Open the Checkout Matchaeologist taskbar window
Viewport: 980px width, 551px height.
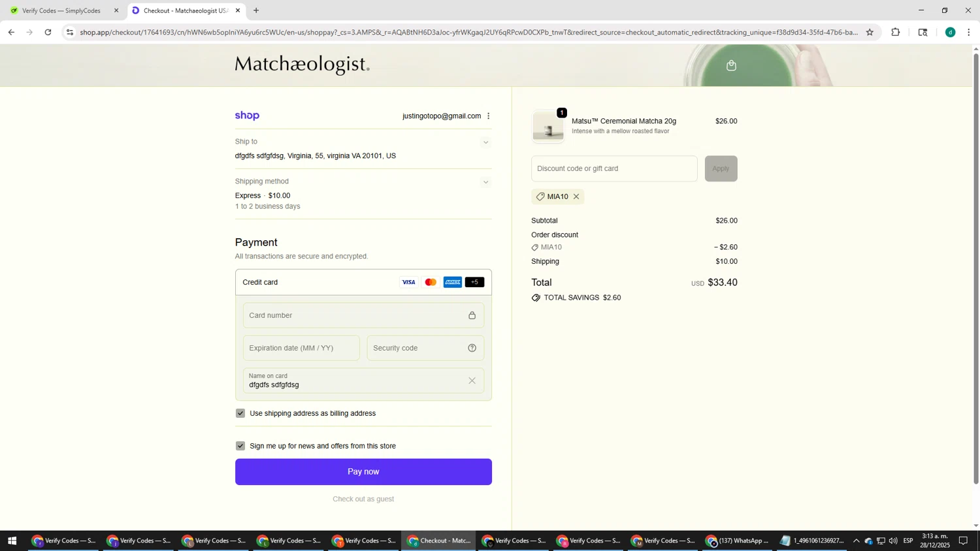(x=438, y=541)
